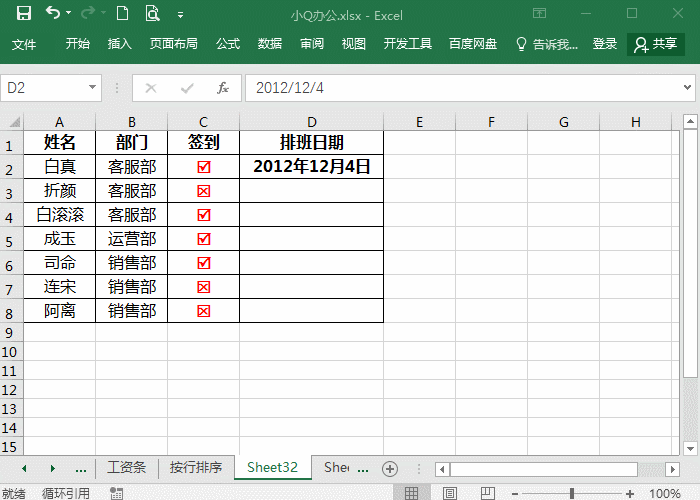
Task: Click the checked box in 司命 row
Action: pyautogui.click(x=204, y=263)
